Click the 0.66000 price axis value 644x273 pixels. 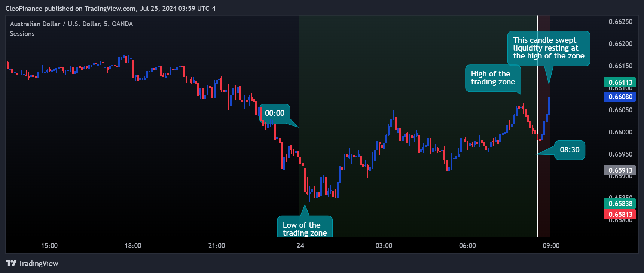pos(620,132)
